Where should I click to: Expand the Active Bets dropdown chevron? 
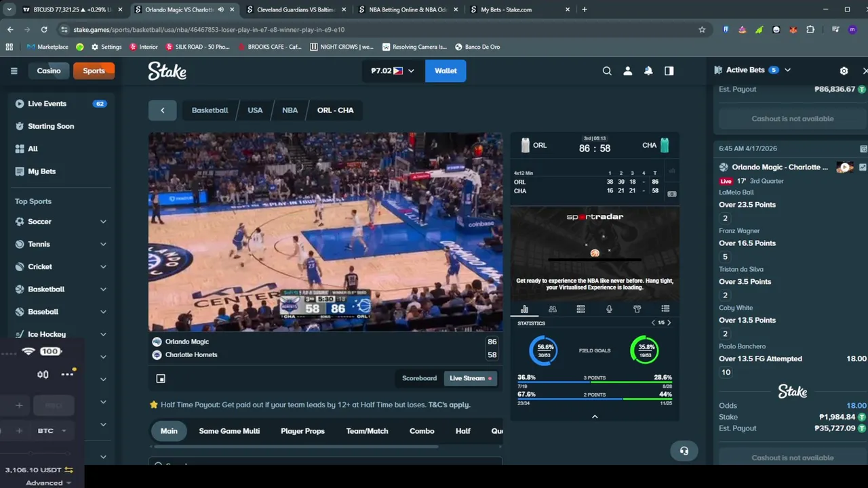point(787,70)
